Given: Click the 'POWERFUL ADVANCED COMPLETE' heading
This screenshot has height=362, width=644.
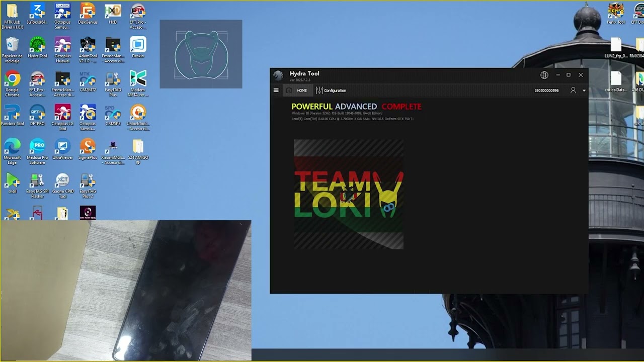Looking at the screenshot, I should point(356,107).
